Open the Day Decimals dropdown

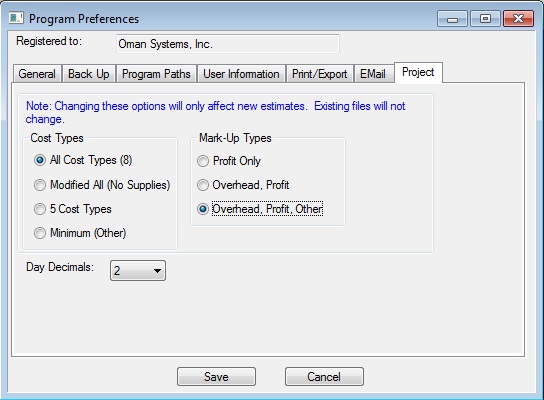coord(138,271)
